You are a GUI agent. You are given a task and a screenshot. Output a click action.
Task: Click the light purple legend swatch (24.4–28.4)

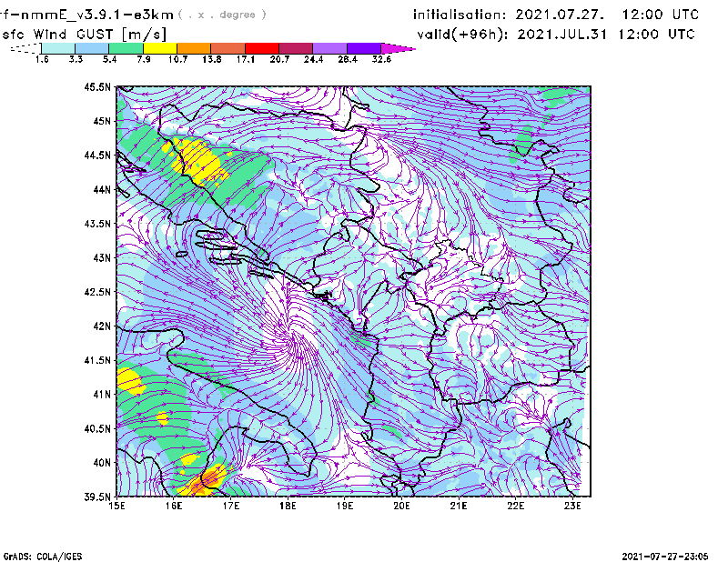pos(330,48)
